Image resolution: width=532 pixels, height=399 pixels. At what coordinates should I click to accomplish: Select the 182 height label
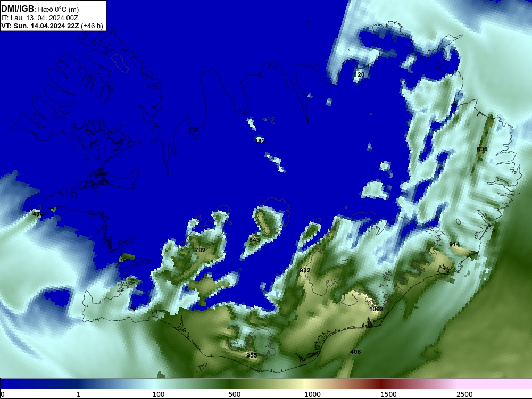(x=260, y=141)
